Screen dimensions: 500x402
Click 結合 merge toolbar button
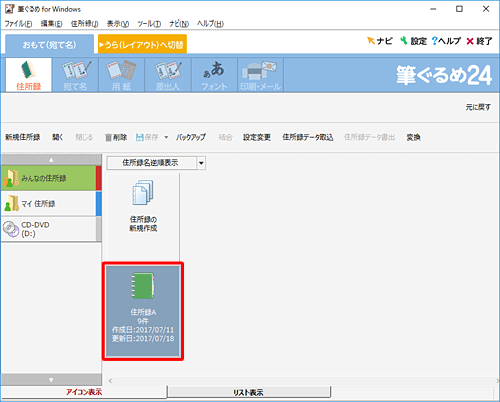[225, 137]
